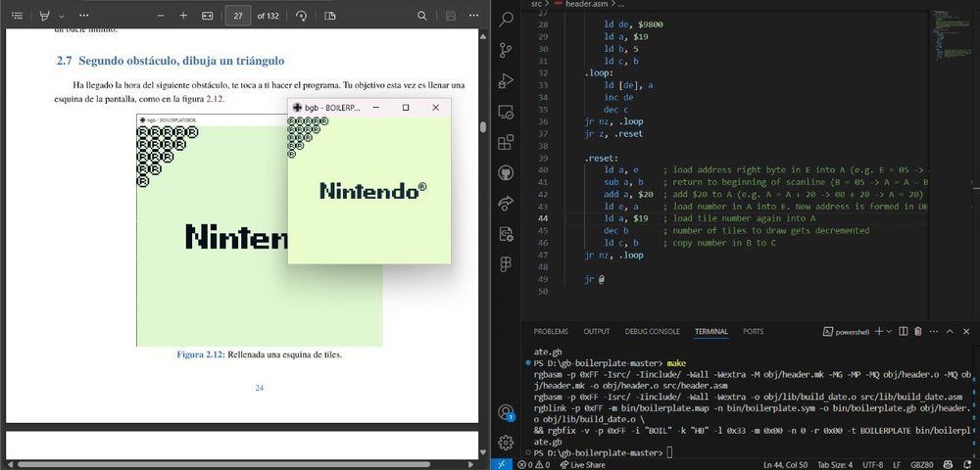This screenshot has width=980, height=470.
Task: Select the PDF highlighter draw tool
Action: pyautogui.click(x=45, y=16)
